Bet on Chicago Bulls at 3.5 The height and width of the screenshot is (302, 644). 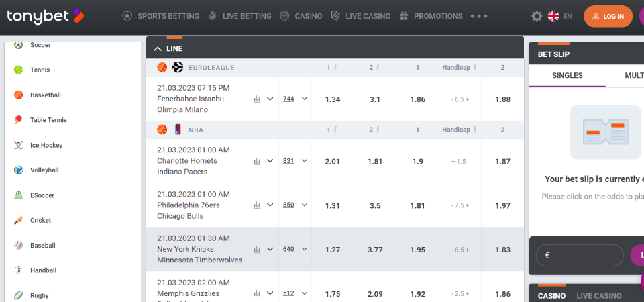click(375, 205)
